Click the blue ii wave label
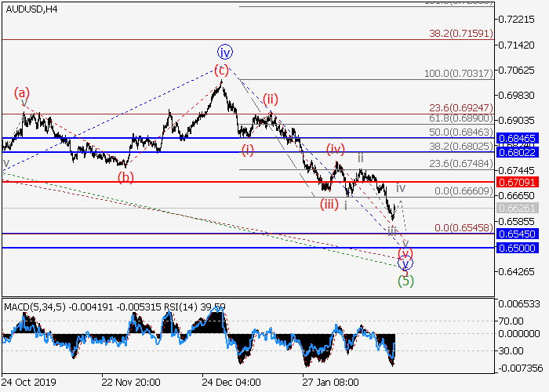 tap(361, 158)
